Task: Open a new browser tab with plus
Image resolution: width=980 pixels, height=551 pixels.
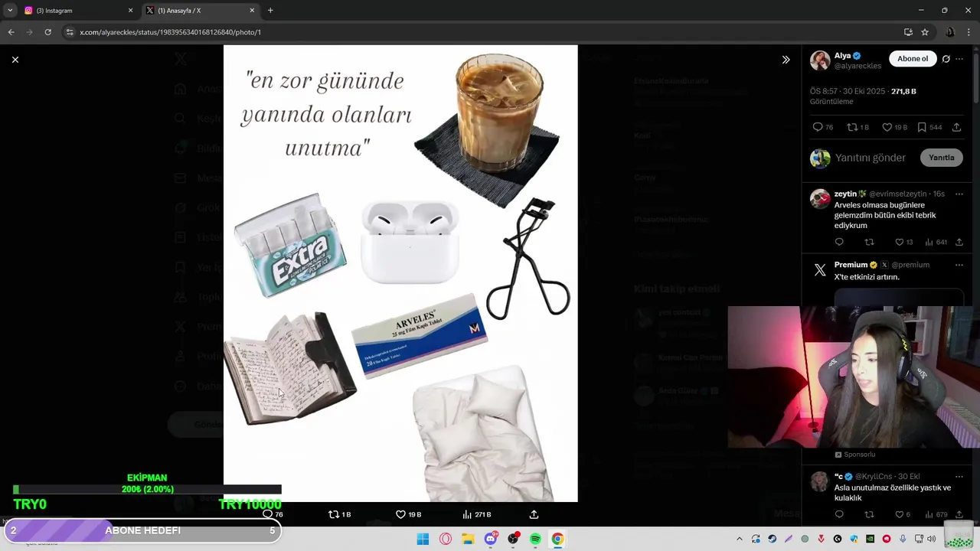Action: coord(270,11)
